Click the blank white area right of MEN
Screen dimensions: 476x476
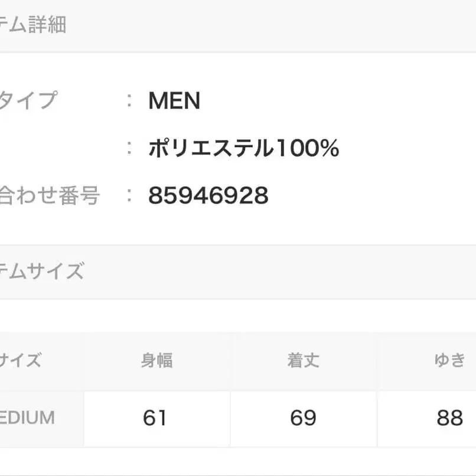tap(343, 101)
